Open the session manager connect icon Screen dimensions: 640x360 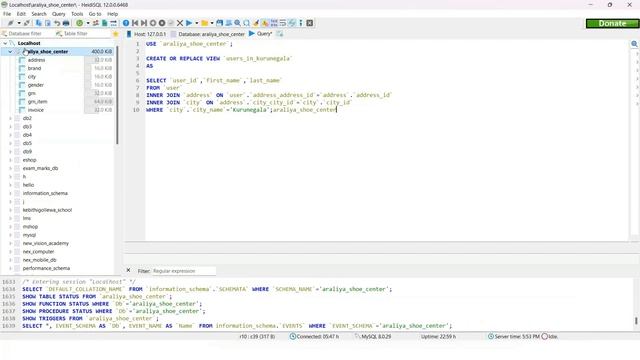(x=11, y=23)
